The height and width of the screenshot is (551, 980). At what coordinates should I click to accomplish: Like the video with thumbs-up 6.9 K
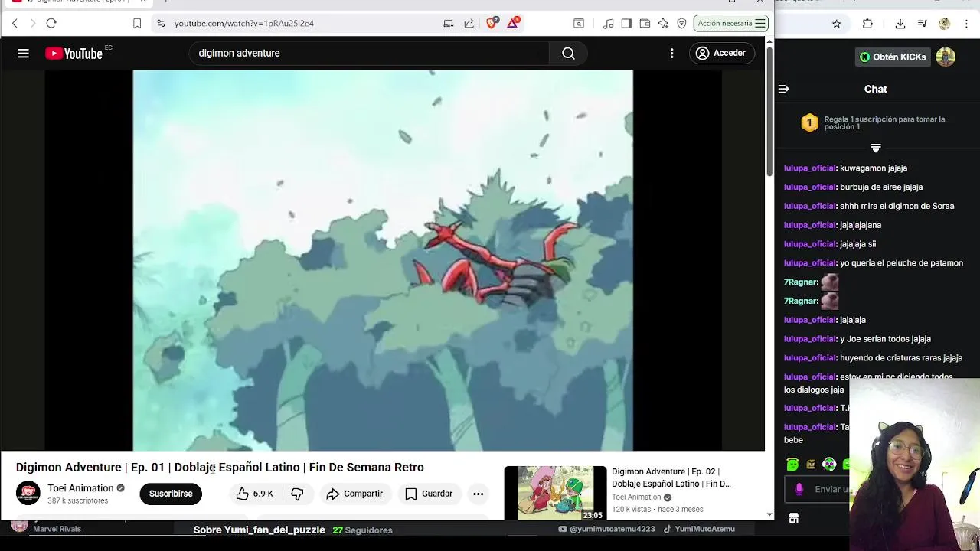tap(254, 494)
